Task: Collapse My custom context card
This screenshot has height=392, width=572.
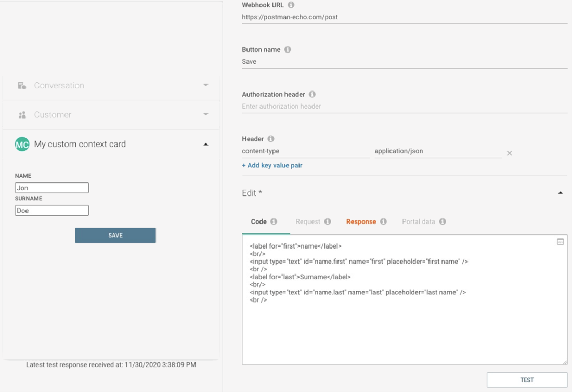Action: click(x=206, y=144)
